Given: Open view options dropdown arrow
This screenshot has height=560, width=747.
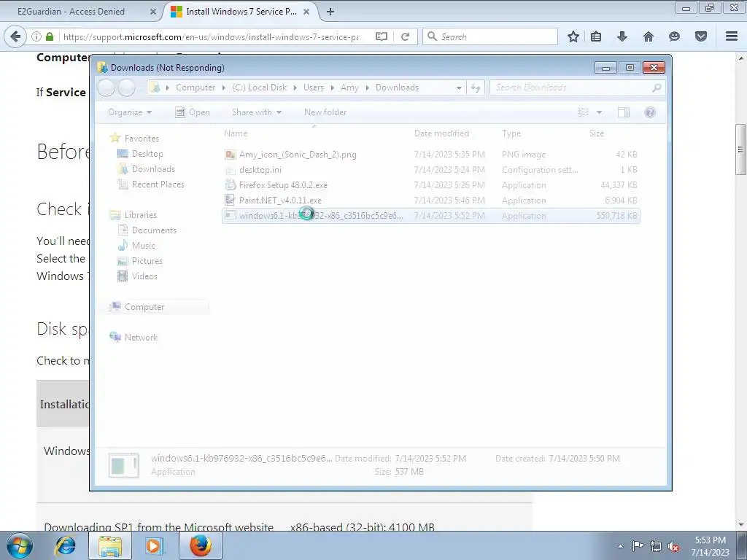Looking at the screenshot, I should [600, 112].
